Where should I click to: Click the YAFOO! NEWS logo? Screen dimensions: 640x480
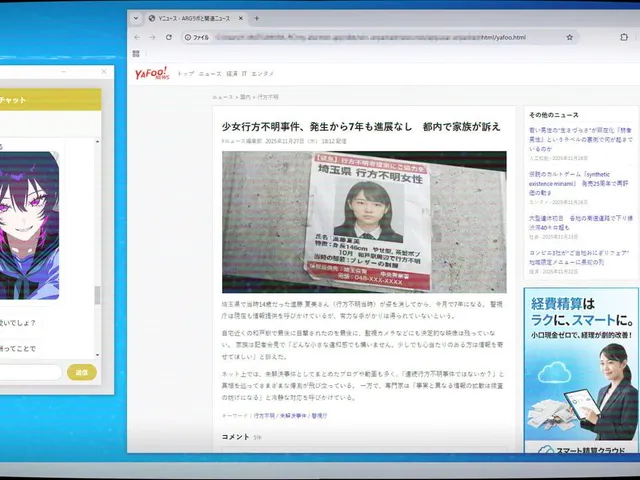pos(152,73)
